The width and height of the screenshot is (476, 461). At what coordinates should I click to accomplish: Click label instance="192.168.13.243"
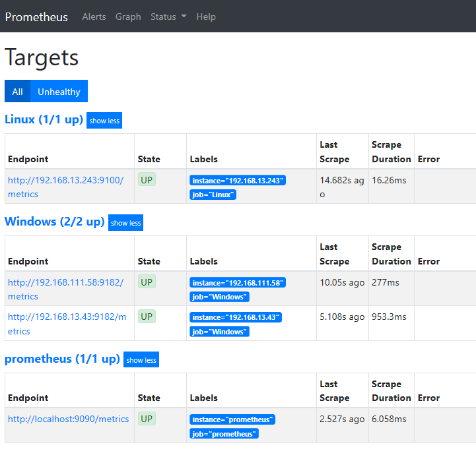click(238, 181)
